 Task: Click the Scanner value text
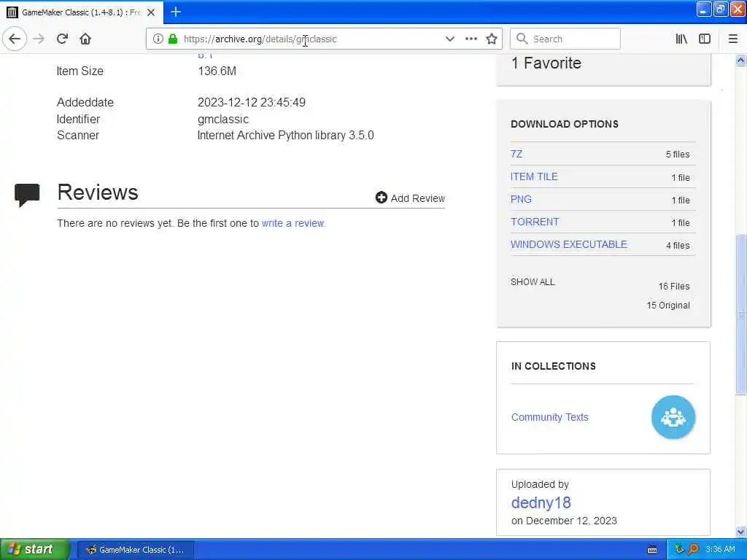(285, 135)
